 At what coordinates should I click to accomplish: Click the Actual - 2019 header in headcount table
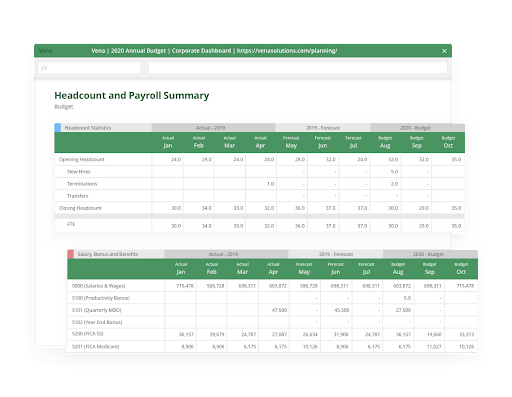click(x=210, y=128)
